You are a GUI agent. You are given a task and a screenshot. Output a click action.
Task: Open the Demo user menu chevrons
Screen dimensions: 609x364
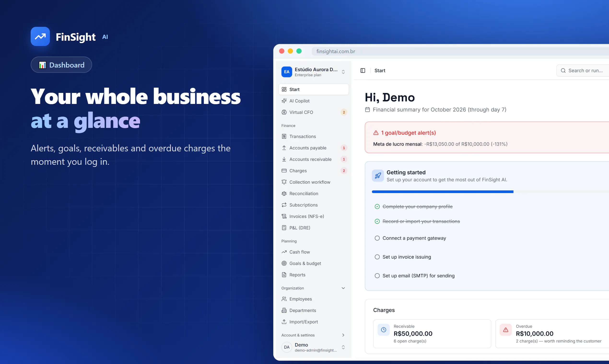click(x=343, y=347)
